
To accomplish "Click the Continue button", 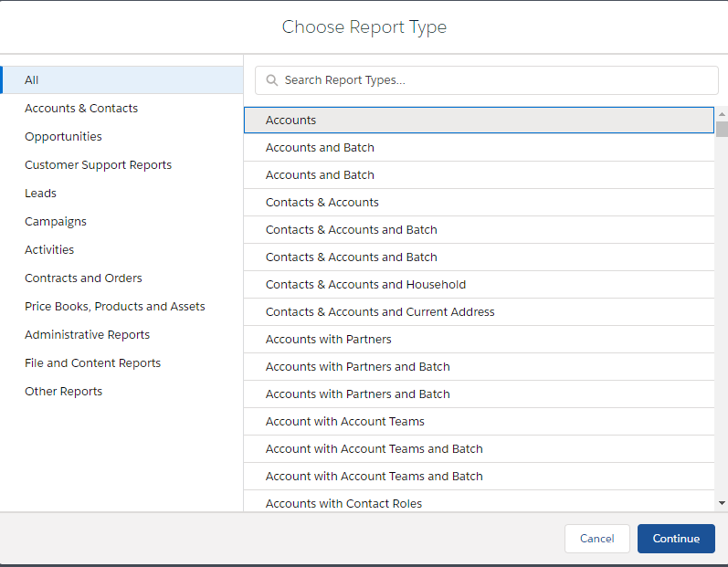I will pos(676,538).
